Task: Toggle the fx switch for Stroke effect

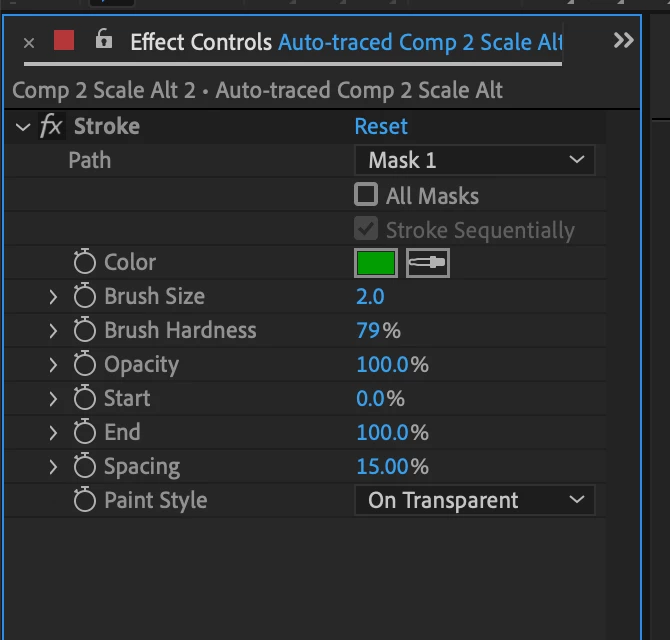Action: (x=50, y=127)
